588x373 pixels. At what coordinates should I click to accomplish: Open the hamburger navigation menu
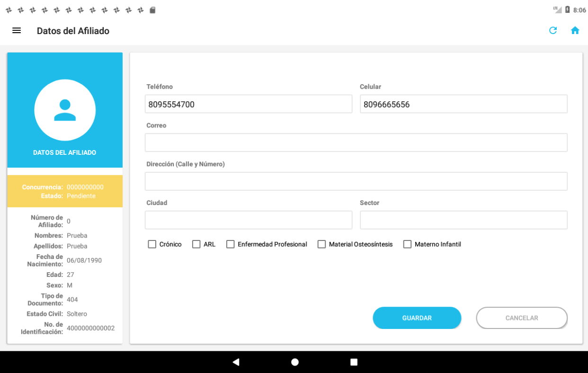[17, 31]
